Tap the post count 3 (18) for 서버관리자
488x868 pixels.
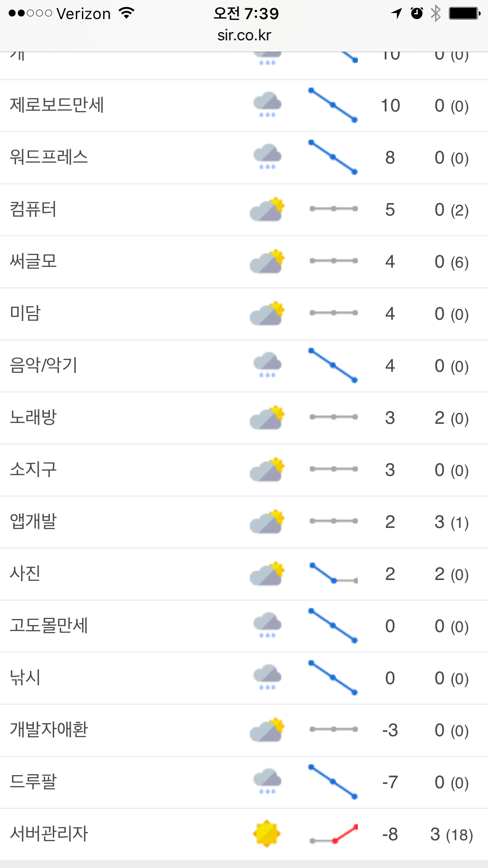tap(452, 834)
